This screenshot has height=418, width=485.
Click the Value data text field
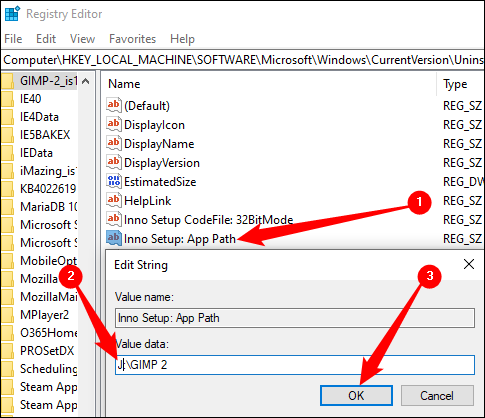[295, 365]
